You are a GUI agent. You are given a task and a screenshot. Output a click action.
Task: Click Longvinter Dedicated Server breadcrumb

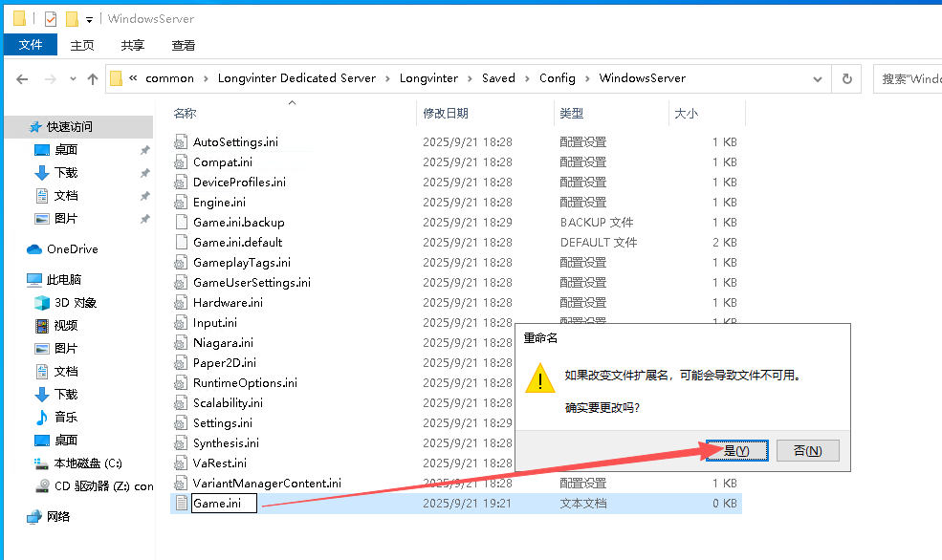point(296,78)
